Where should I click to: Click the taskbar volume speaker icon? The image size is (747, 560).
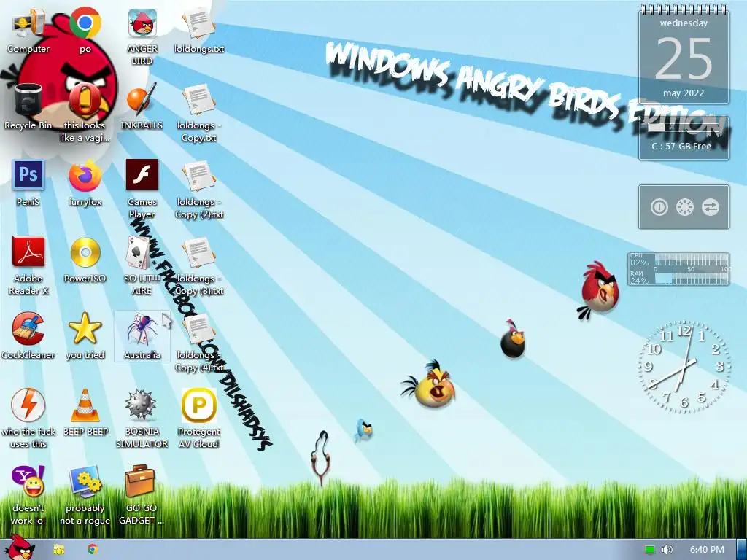pyautogui.click(x=667, y=550)
